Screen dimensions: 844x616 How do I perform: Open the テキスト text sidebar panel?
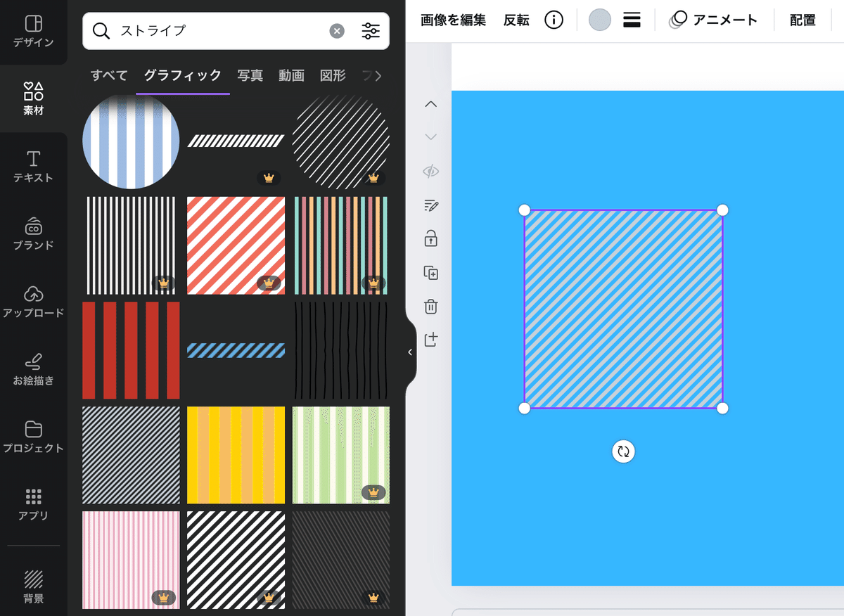click(x=33, y=167)
